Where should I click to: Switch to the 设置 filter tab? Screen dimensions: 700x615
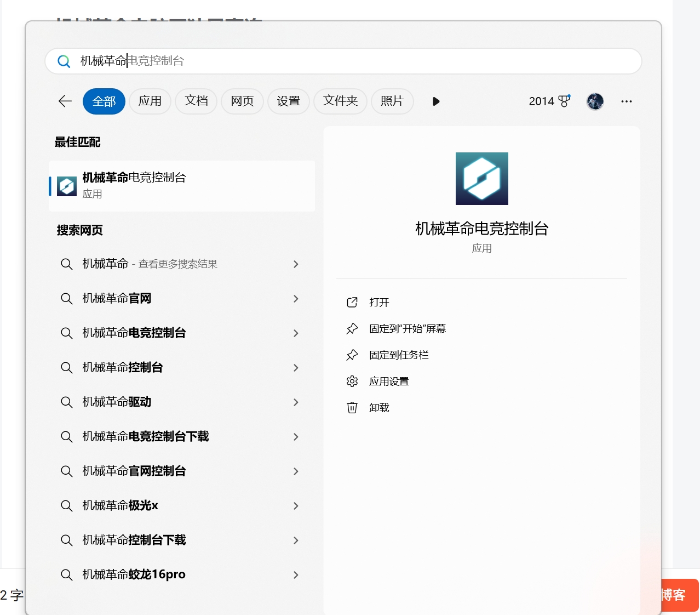pyautogui.click(x=289, y=101)
